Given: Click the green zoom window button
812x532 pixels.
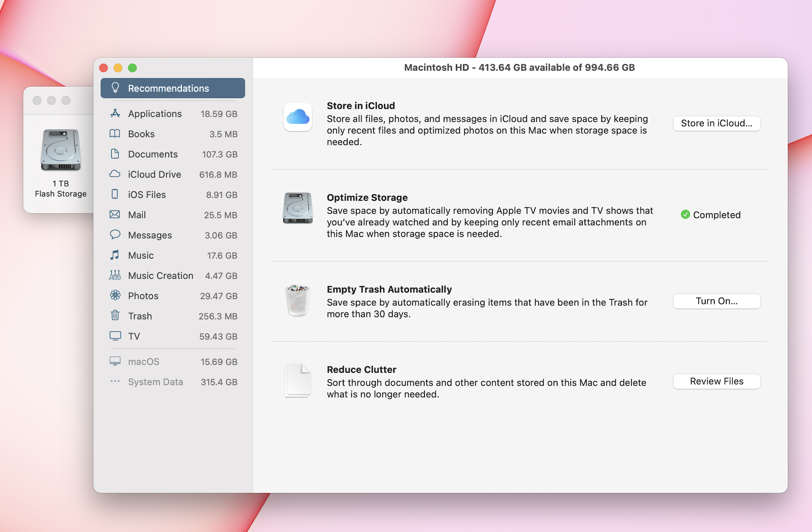Looking at the screenshot, I should 133,68.
